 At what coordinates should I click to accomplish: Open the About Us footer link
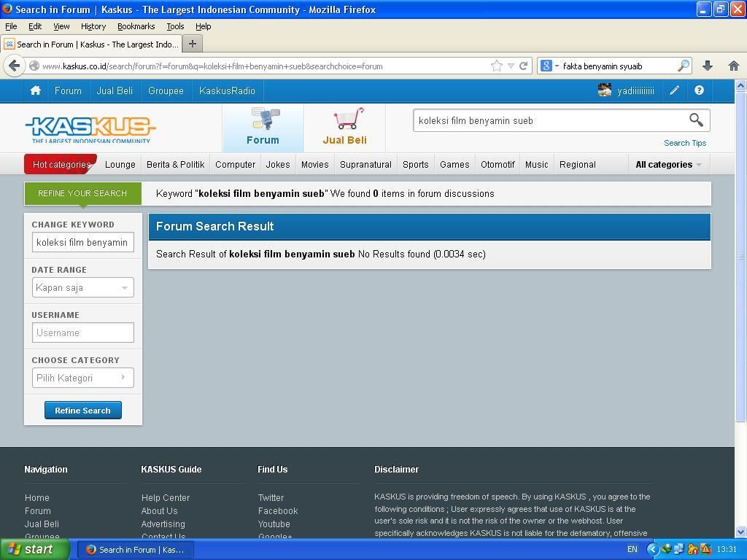point(159,511)
